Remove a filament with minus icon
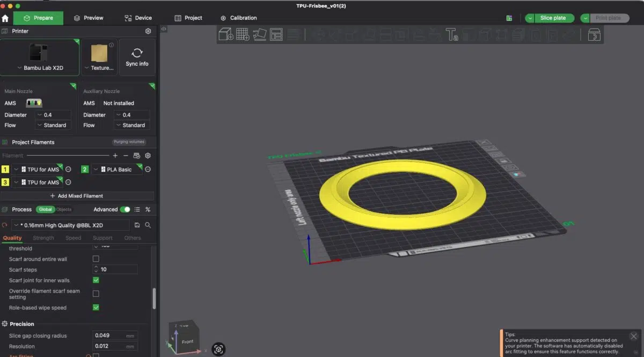This screenshot has height=357, width=644. click(126, 156)
